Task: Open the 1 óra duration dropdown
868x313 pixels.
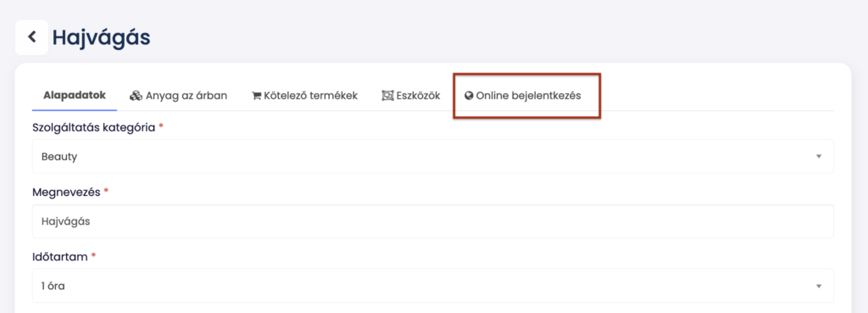Action: (433, 286)
